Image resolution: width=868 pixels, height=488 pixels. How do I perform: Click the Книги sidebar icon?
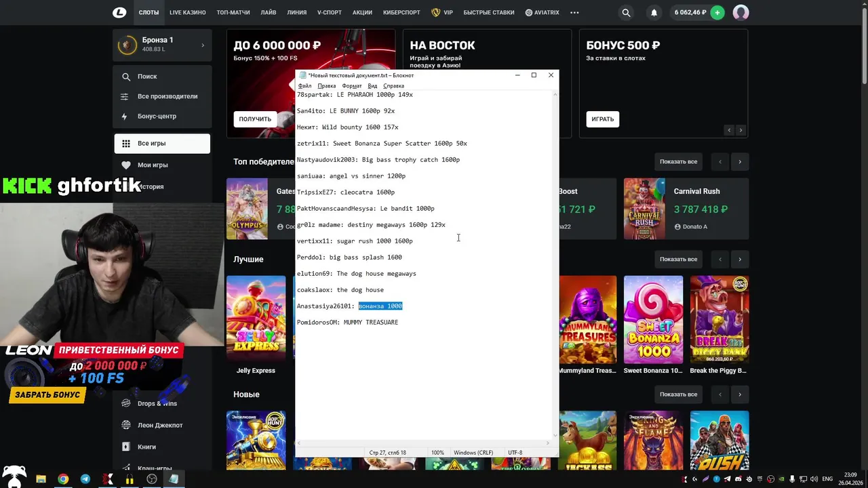pos(125,447)
